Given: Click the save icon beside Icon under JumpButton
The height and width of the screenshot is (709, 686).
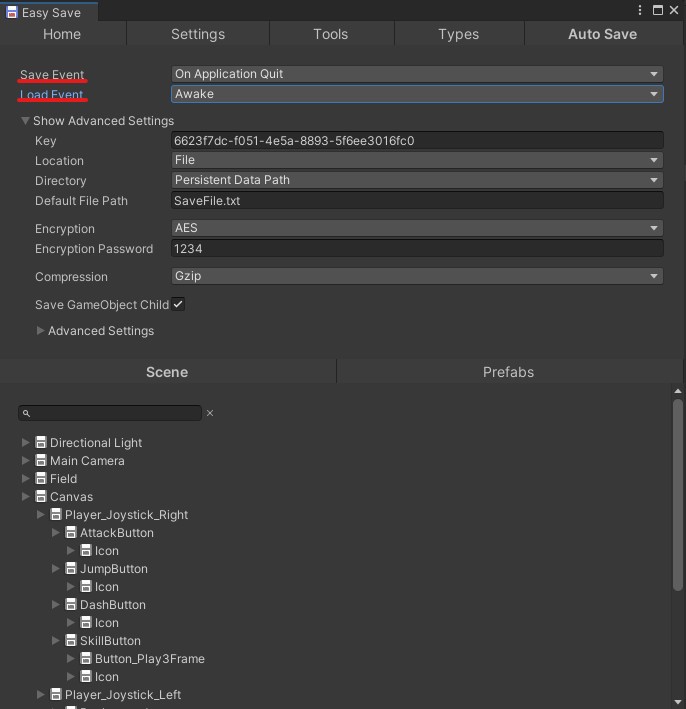Looking at the screenshot, I should [x=85, y=586].
